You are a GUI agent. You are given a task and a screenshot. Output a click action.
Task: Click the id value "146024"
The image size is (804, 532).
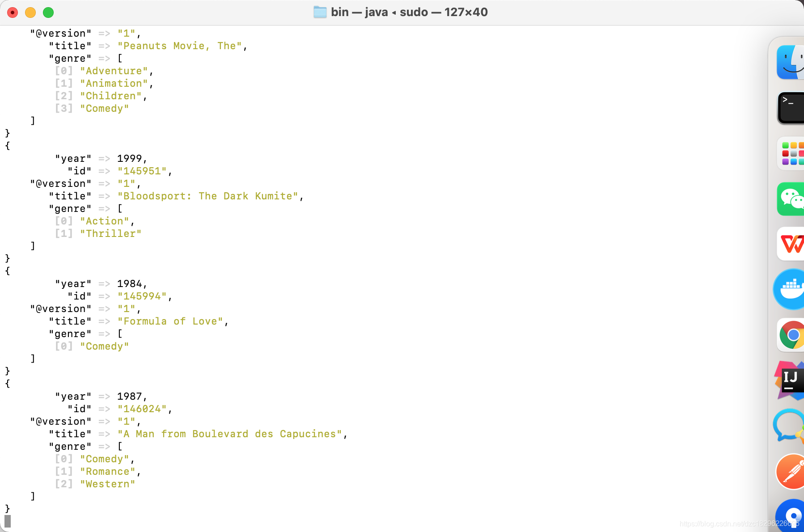(x=142, y=409)
